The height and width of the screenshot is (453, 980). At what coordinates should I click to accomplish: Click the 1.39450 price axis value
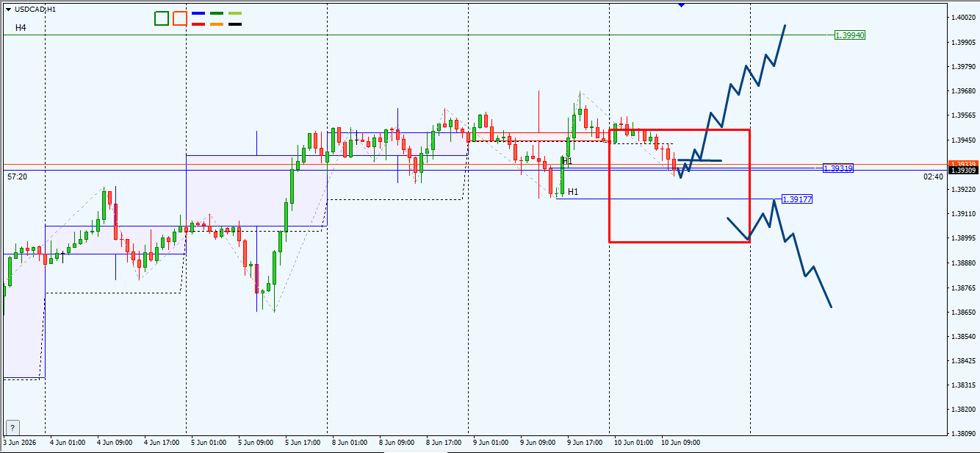pyautogui.click(x=962, y=140)
